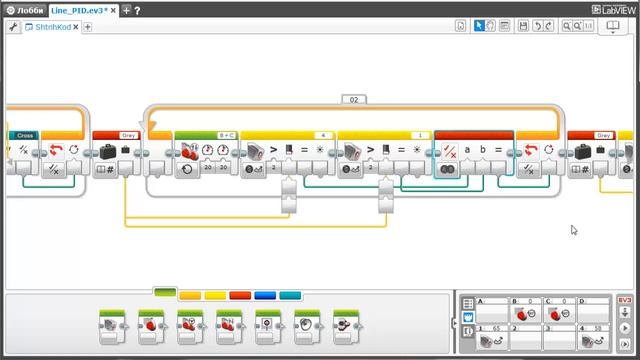Viewport: 640px width, 360px height.
Task: Go to the Лобби tab
Action: point(25,11)
